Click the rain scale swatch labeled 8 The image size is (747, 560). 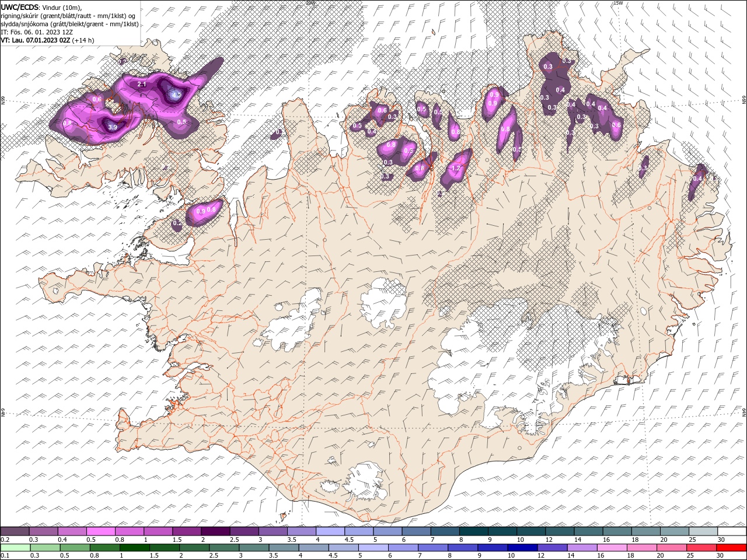(x=463, y=548)
